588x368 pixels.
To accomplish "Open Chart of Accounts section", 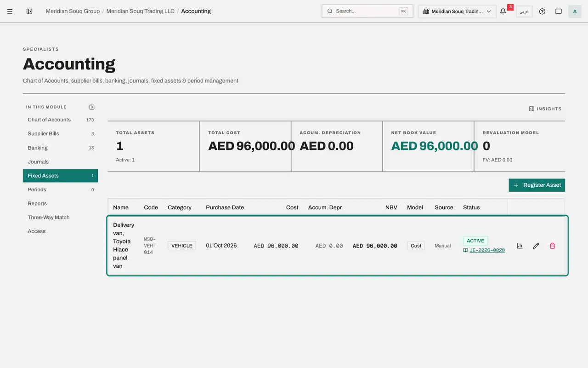I will (x=60, y=120).
